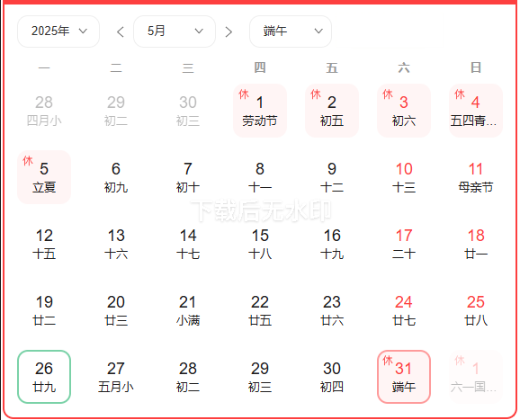Go to previous month arrow
The height and width of the screenshot is (420, 520).
(x=121, y=31)
